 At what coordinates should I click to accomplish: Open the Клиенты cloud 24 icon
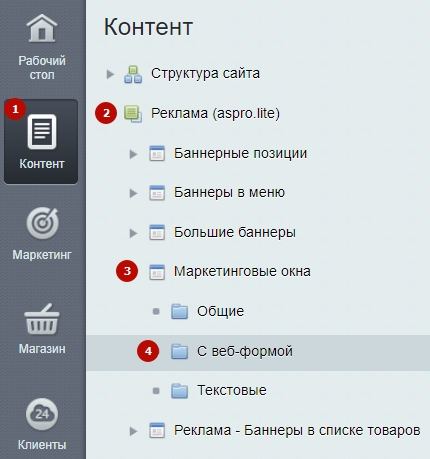click(x=42, y=414)
